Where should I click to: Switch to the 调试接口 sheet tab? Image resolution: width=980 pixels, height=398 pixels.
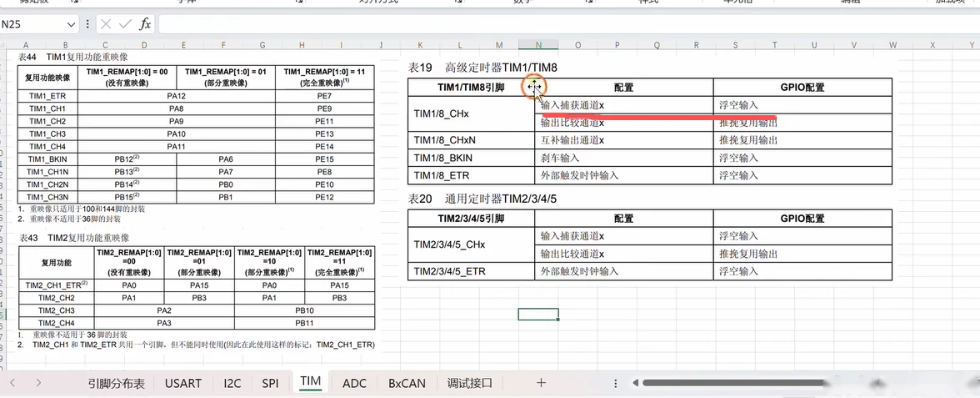470,383
